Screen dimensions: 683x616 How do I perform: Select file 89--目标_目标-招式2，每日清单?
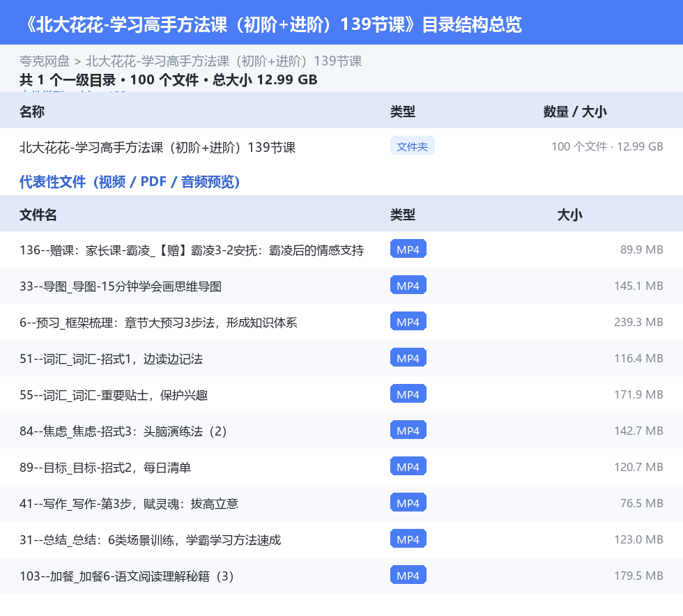click(341, 467)
